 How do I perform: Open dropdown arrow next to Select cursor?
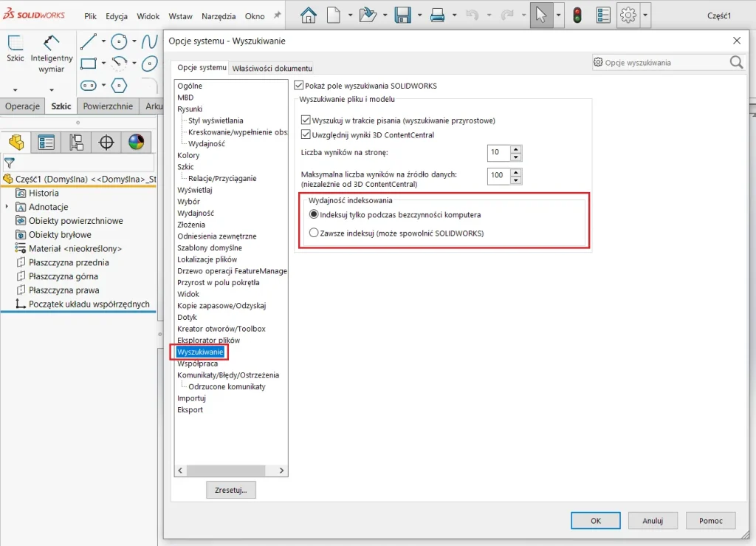tap(558, 16)
